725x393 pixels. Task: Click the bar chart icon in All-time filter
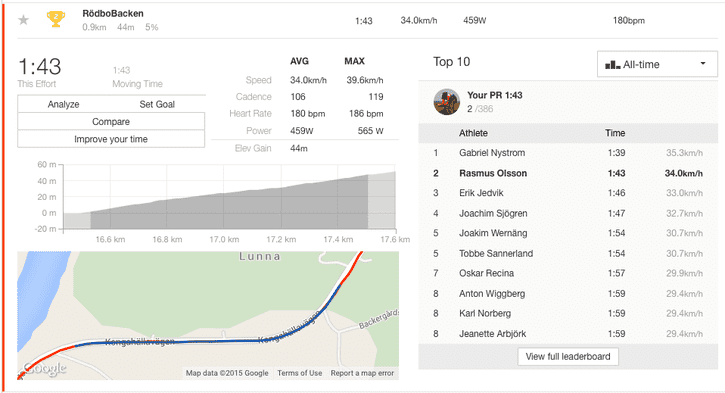tap(613, 65)
